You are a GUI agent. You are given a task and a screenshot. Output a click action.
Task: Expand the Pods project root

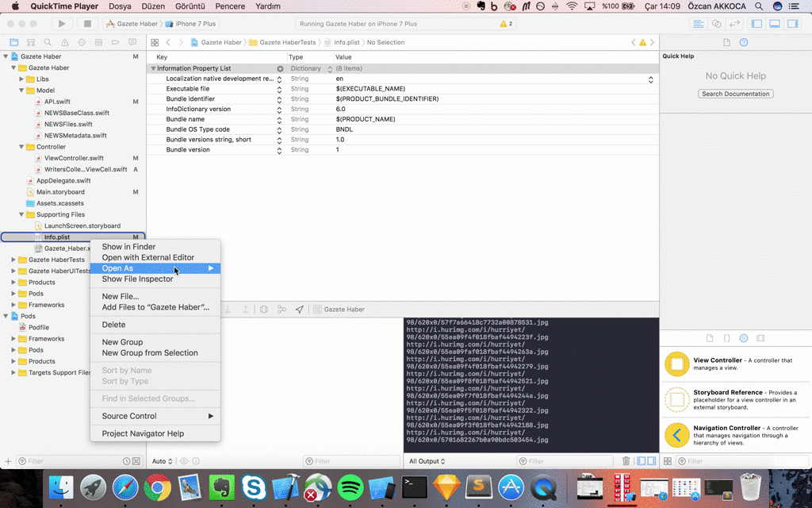pyautogui.click(x=6, y=316)
